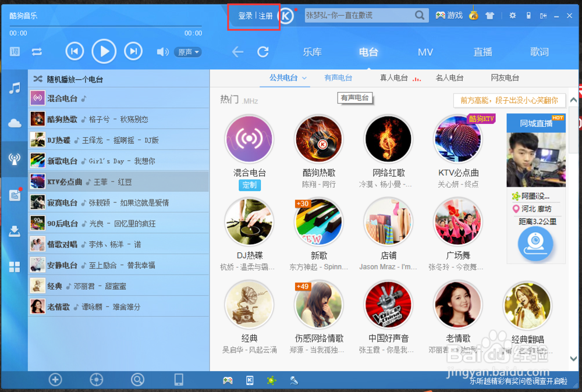Switch to the 歌词 tab

click(540, 52)
